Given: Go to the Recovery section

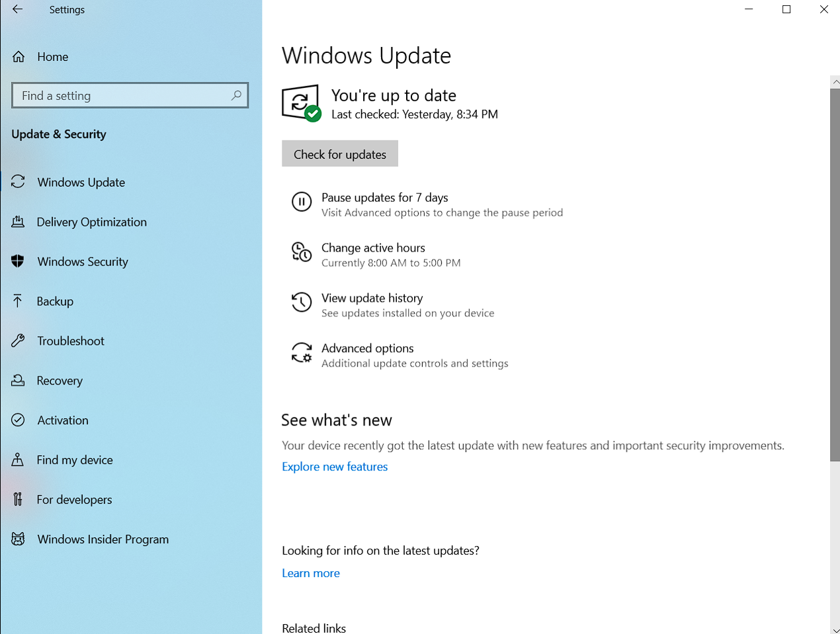Looking at the screenshot, I should 60,381.
